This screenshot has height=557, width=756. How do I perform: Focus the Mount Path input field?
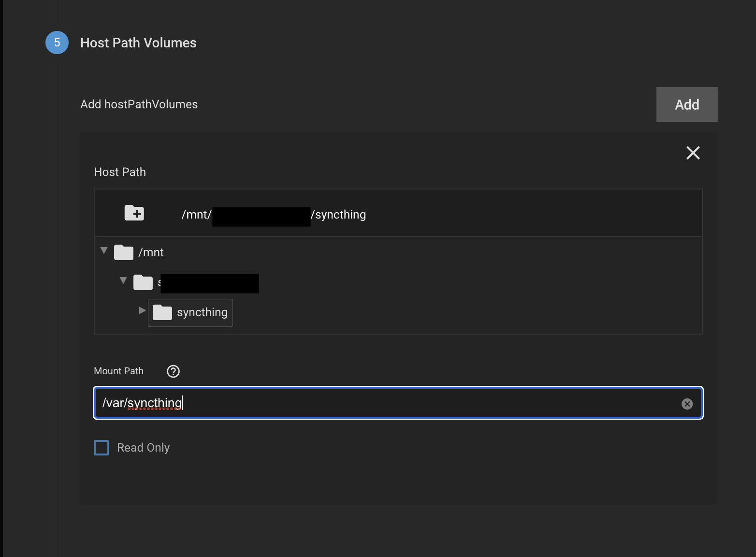pos(387,403)
